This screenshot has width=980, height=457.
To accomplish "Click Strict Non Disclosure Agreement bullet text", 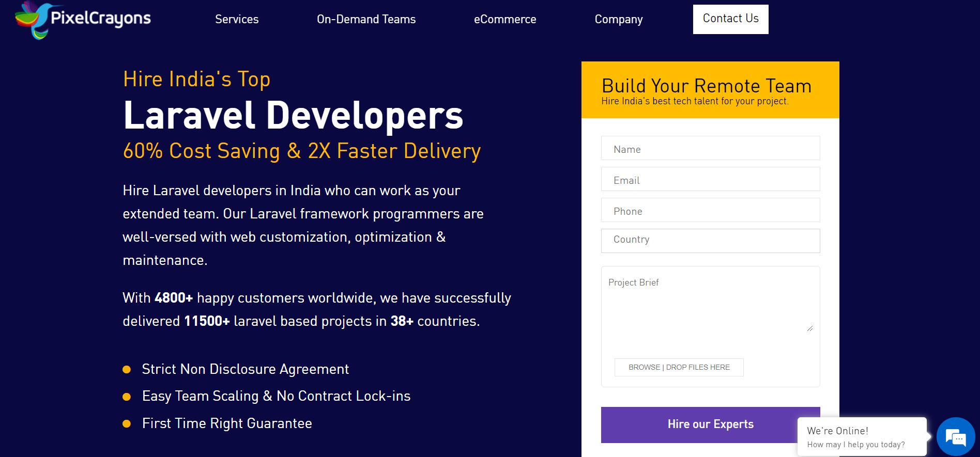I will click(246, 369).
